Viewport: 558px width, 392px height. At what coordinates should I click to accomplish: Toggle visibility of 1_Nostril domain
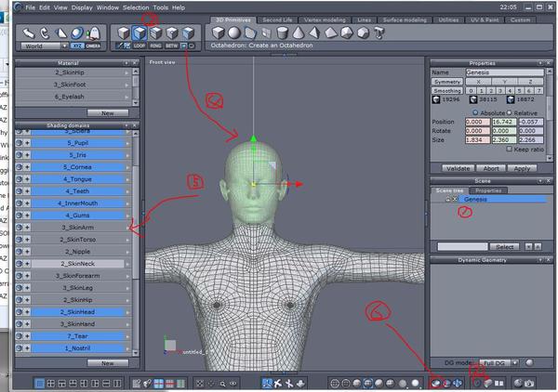pos(20,348)
